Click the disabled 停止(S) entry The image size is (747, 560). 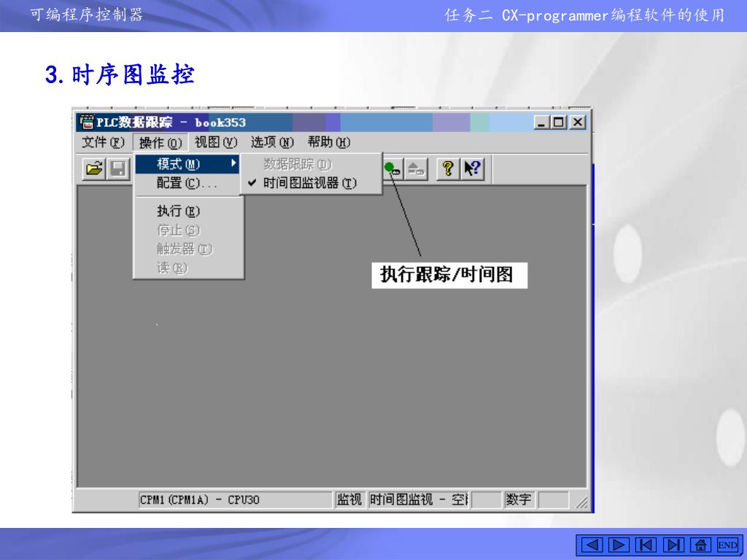tap(188, 230)
